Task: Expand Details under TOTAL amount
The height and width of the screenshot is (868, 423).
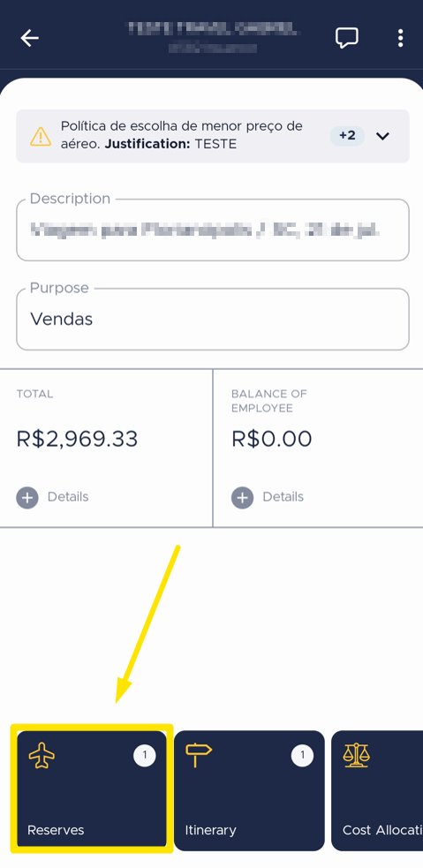Action: [68, 497]
